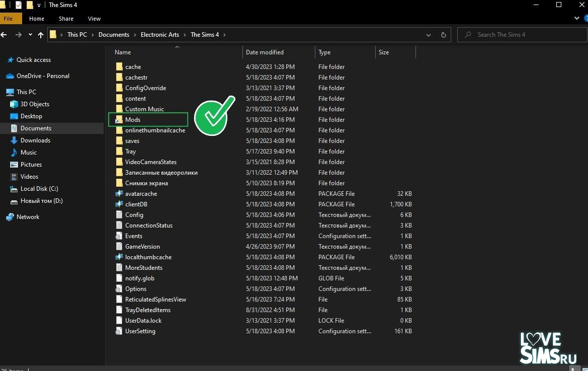
Task: Select the Events configuration file icon
Action: coord(119,236)
